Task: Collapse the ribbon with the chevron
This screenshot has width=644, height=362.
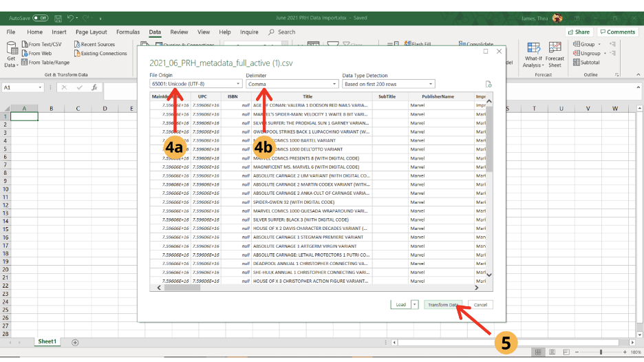Action: coord(638,75)
